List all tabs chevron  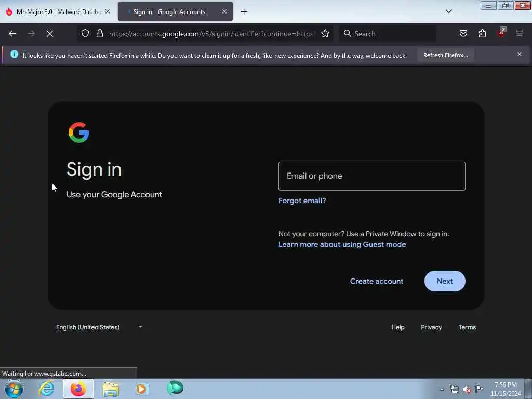pyautogui.click(x=448, y=11)
